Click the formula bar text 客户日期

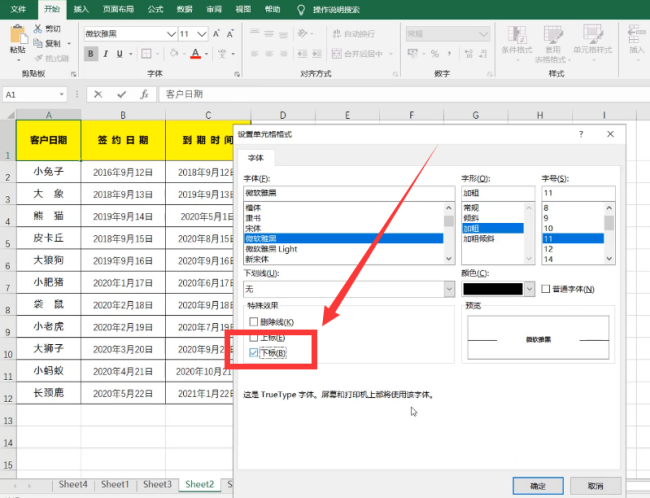(184, 95)
